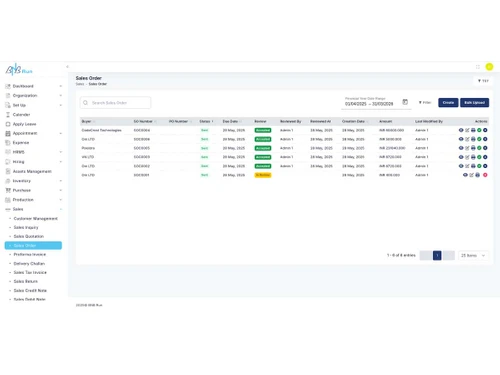
Task: Open Delivery Challan menu item
Action: tap(29, 263)
